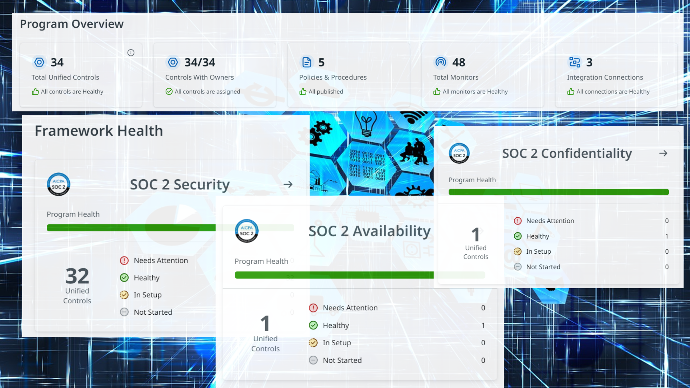Click the AICPA SOC 2 Security badge
Viewport: 690px width, 388px height.
(59, 184)
